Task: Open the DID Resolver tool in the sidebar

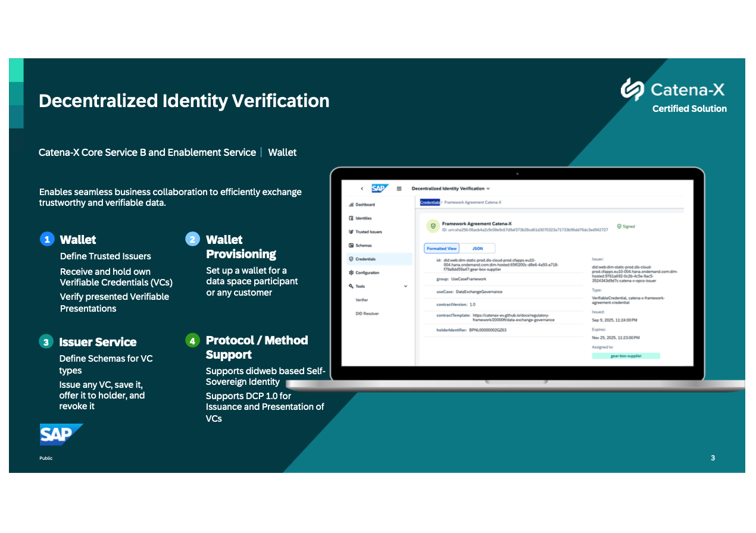Action: click(x=367, y=313)
